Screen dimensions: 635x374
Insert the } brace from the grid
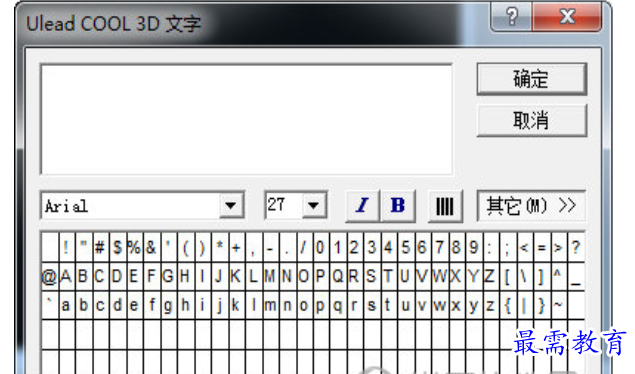point(541,305)
